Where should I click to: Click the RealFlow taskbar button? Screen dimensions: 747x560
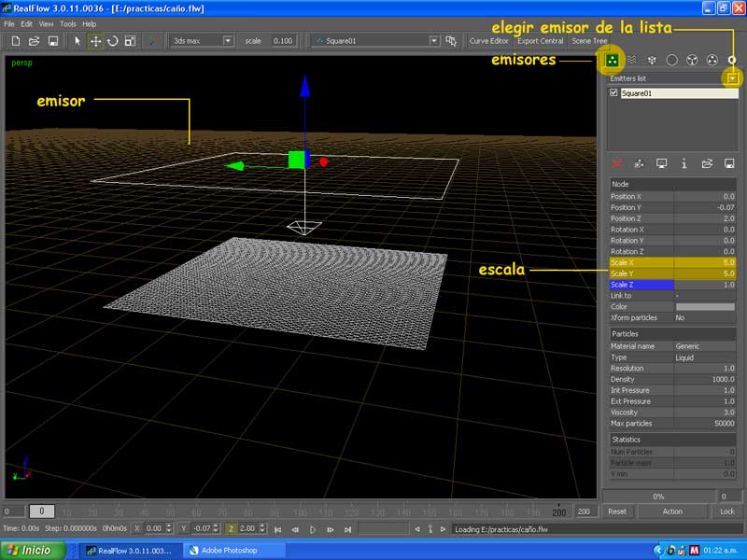(131, 551)
